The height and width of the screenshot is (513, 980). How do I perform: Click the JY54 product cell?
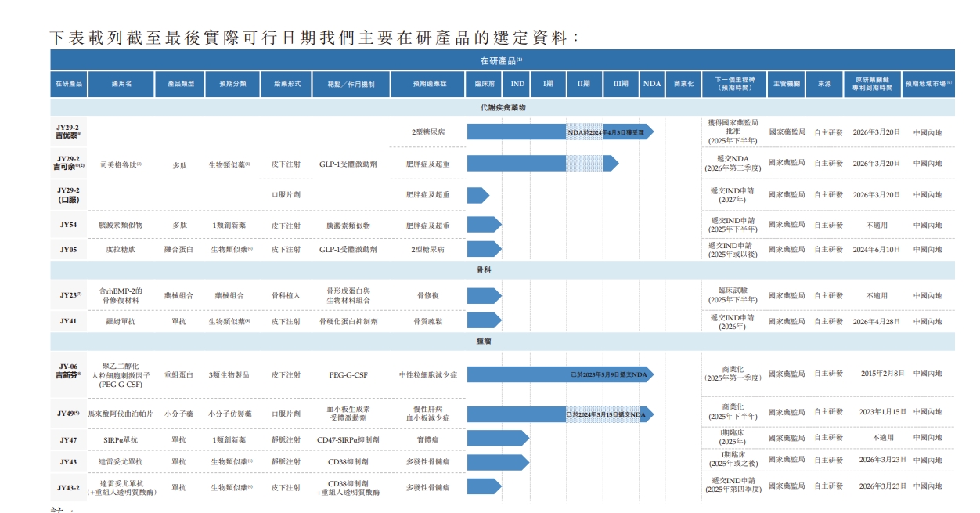pyautogui.click(x=68, y=226)
